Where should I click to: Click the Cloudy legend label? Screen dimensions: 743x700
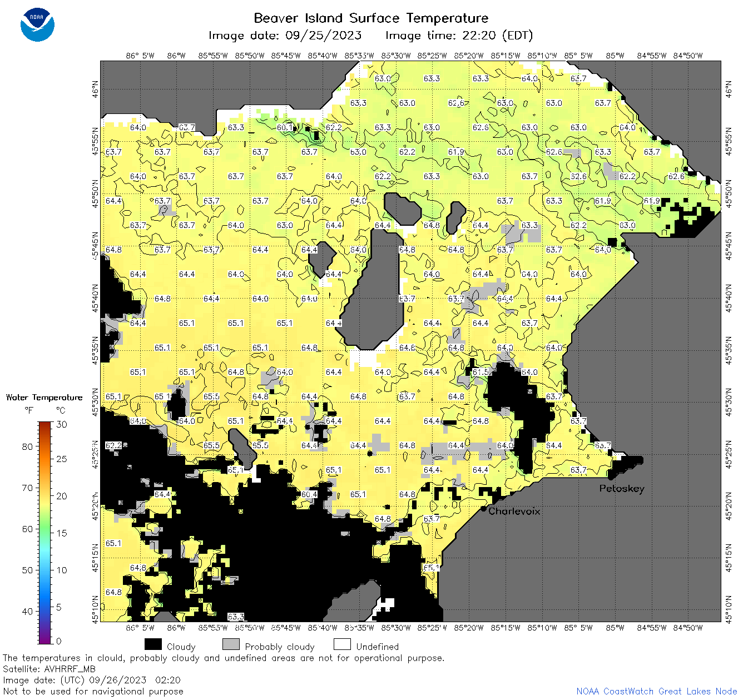point(181,647)
